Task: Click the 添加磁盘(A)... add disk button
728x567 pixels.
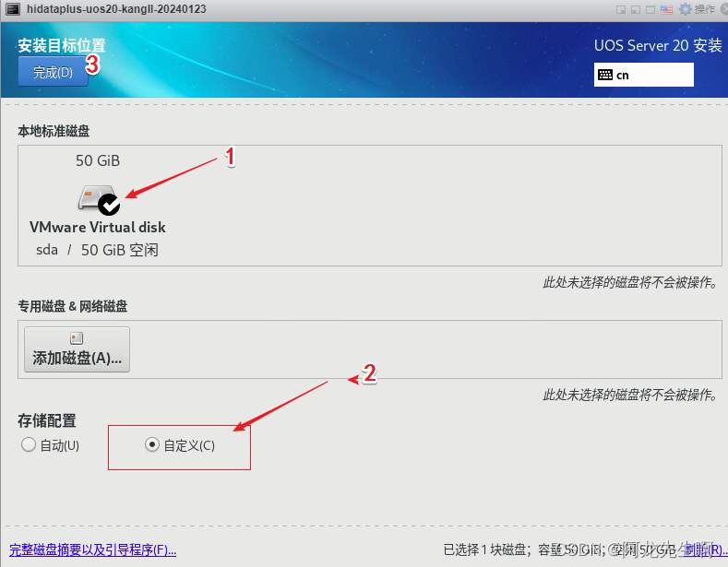Action: pyautogui.click(x=77, y=349)
